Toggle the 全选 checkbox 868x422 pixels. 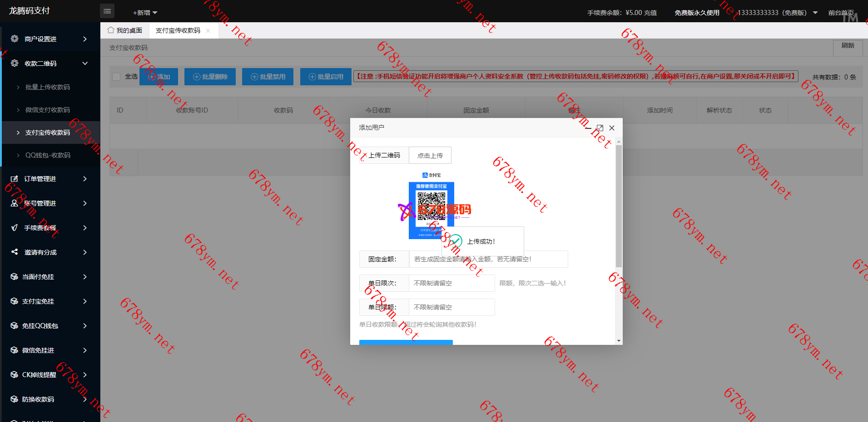tap(116, 77)
